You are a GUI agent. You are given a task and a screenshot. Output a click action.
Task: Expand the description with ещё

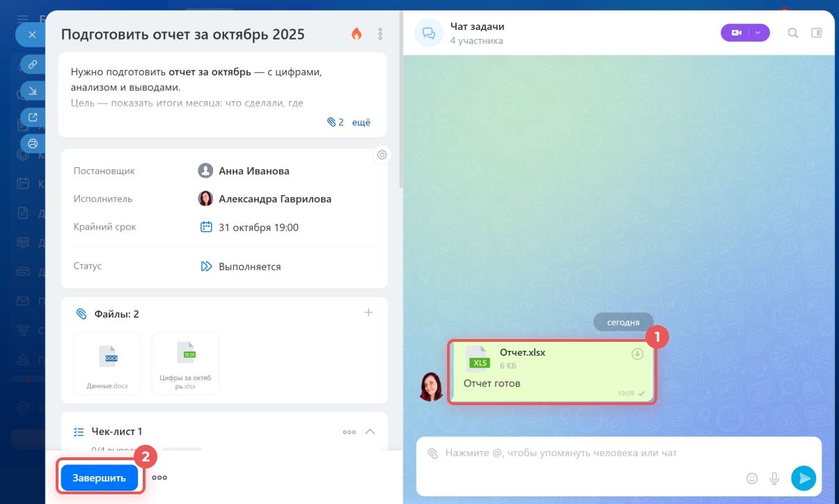(361, 123)
